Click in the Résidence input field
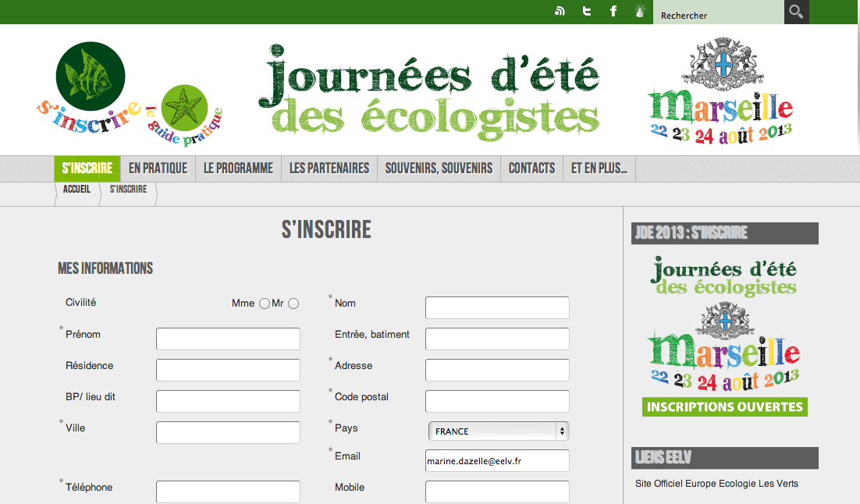Viewport: 860px width, 504px height. point(228,370)
